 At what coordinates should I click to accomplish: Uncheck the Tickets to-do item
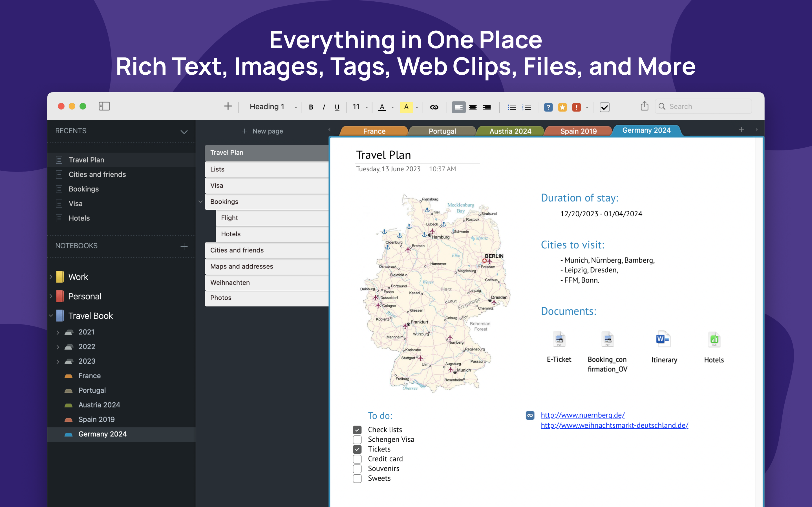tap(357, 449)
